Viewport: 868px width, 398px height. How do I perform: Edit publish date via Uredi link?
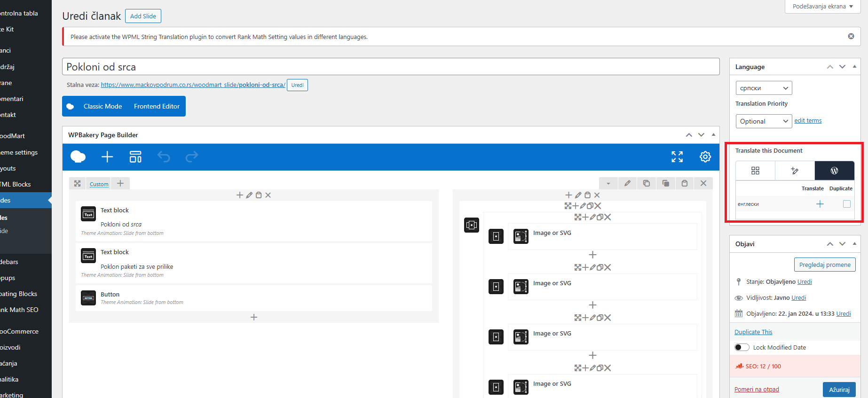(844, 313)
